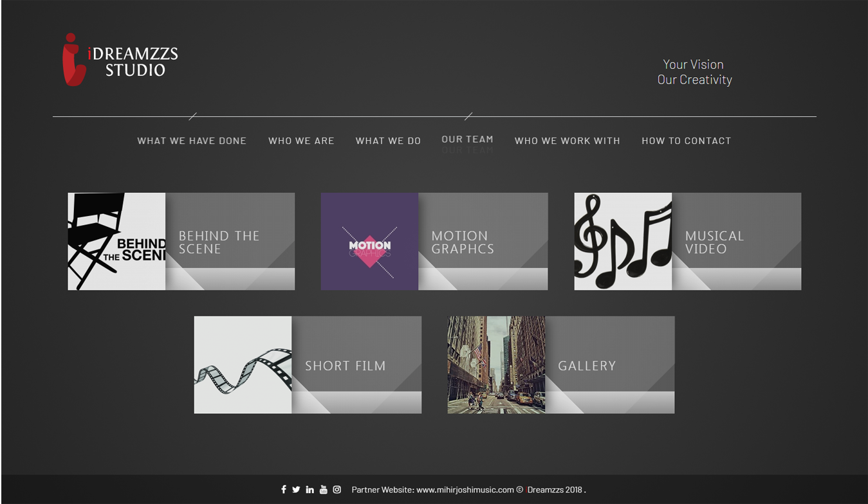The width and height of the screenshot is (868, 504).
Task: Navigate to Who We Work With
Action: click(567, 141)
